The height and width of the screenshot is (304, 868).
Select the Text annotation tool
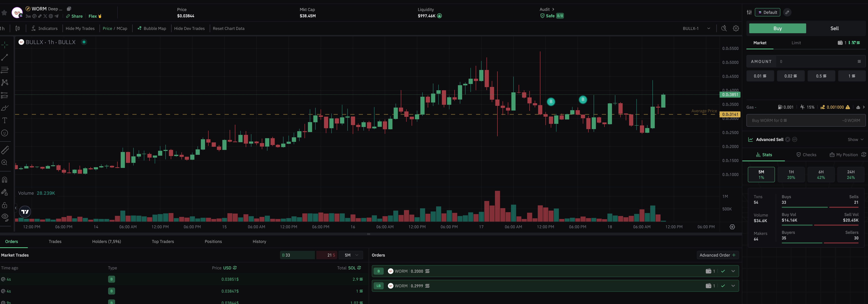(5, 121)
